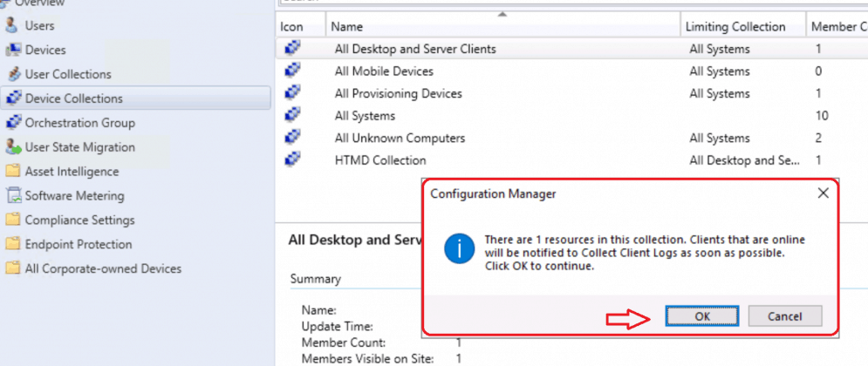Click the Compliance Settings folder icon
This screenshot has width=868, height=366.
(13, 220)
